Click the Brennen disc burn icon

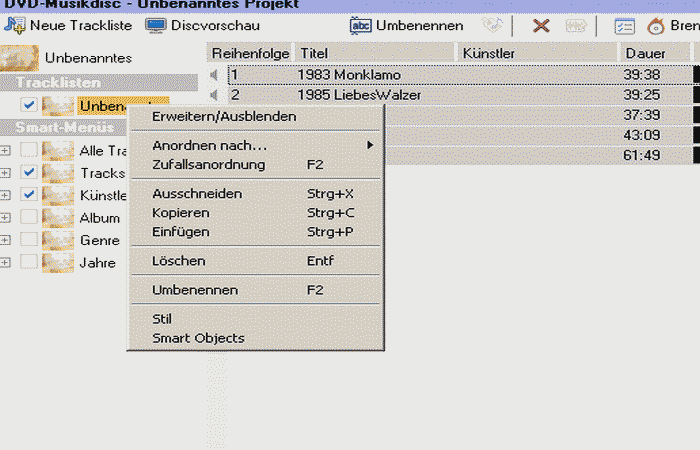coord(656,26)
